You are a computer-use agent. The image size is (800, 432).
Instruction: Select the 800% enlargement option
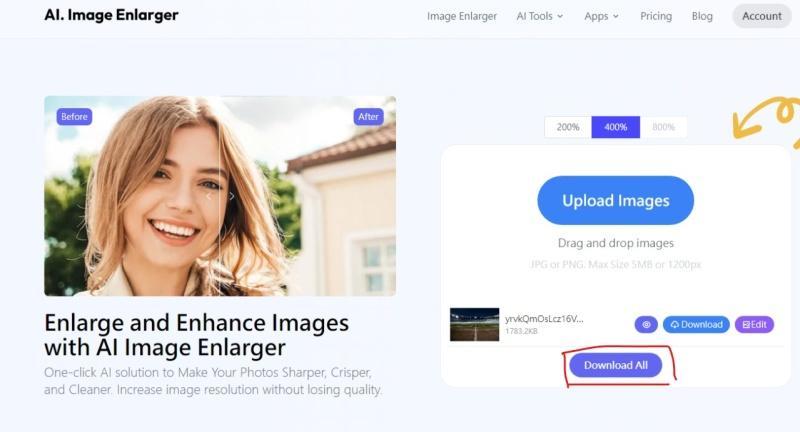point(663,127)
